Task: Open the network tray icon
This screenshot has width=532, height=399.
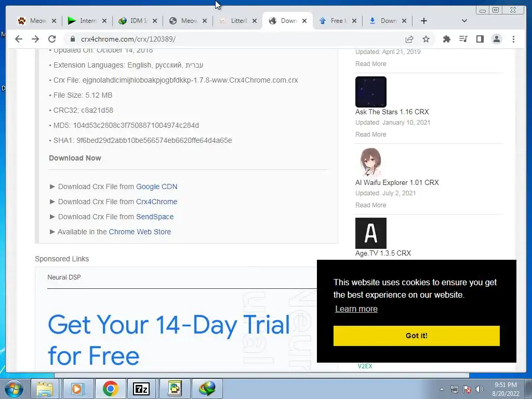Action: tap(454, 389)
